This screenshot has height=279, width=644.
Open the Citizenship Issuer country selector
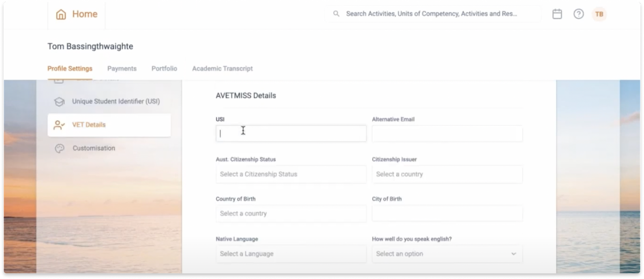coord(447,174)
